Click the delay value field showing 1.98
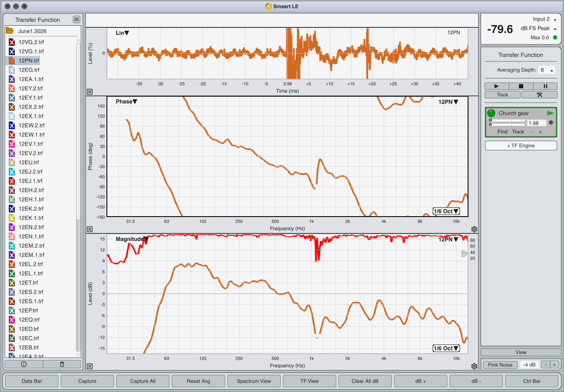The height and width of the screenshot is (392, 564). pos(537,123)
